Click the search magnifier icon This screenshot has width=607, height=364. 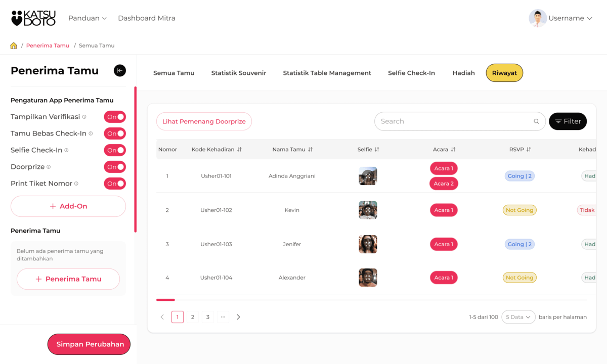click(536, 121)
